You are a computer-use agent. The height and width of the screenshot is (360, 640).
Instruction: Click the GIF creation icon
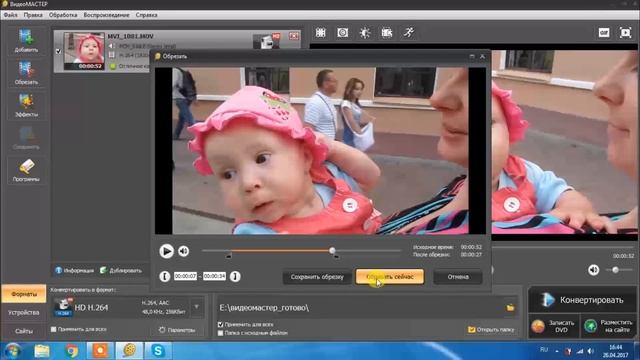click(x=604, y=33)
